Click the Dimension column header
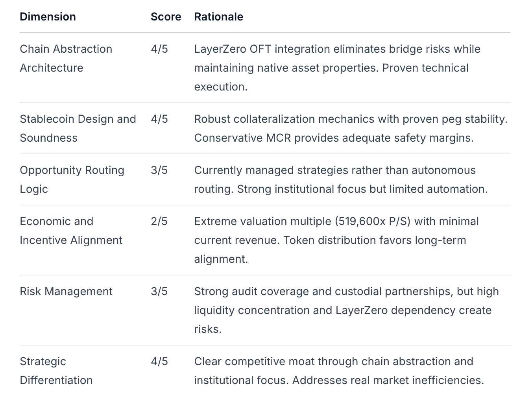532x399 pixels. [48, 17]
